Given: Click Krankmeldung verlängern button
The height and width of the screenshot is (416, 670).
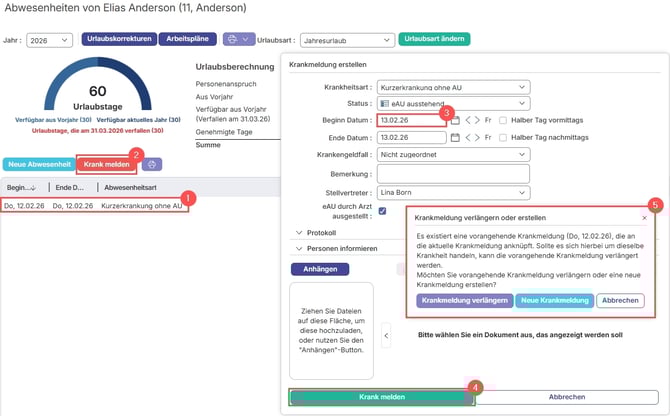Looking at the screenshot, I should click(463, 300).
